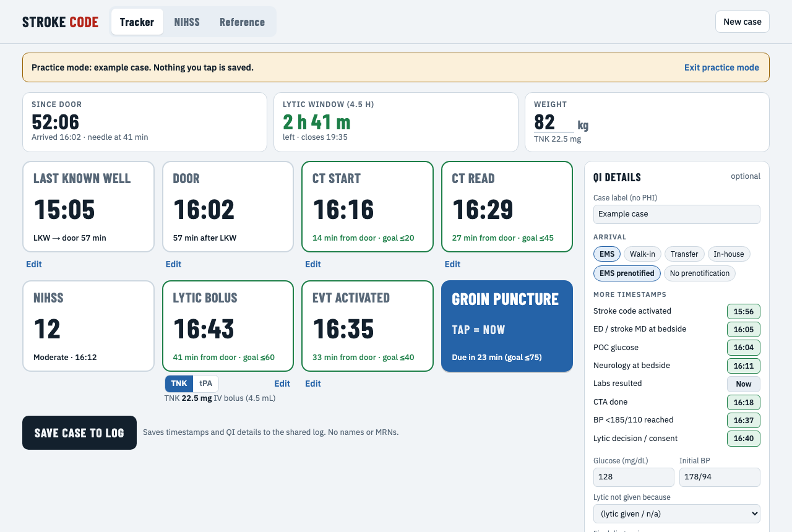Click the New case button
Screen dimensions: 792x532
click(742, 22)
